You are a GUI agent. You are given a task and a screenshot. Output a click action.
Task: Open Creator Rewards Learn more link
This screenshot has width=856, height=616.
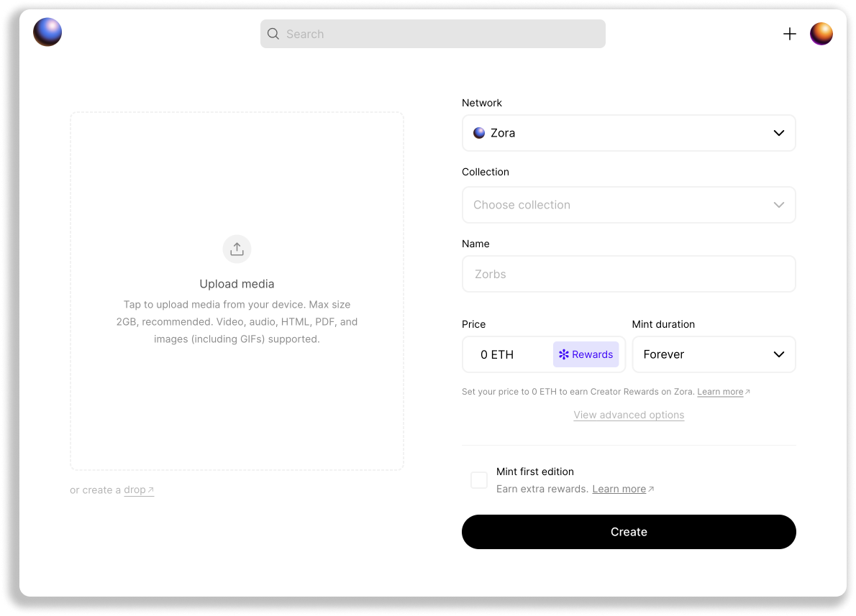(724, 392)
